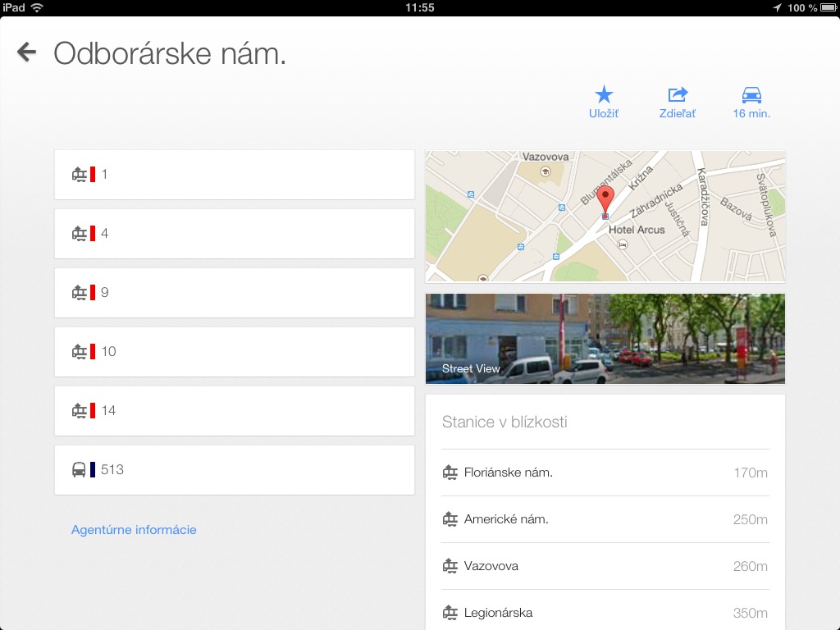Screen dimensions: 840x630
Task: Tap the Wi-Fi status icon
Action: [37, 7]
